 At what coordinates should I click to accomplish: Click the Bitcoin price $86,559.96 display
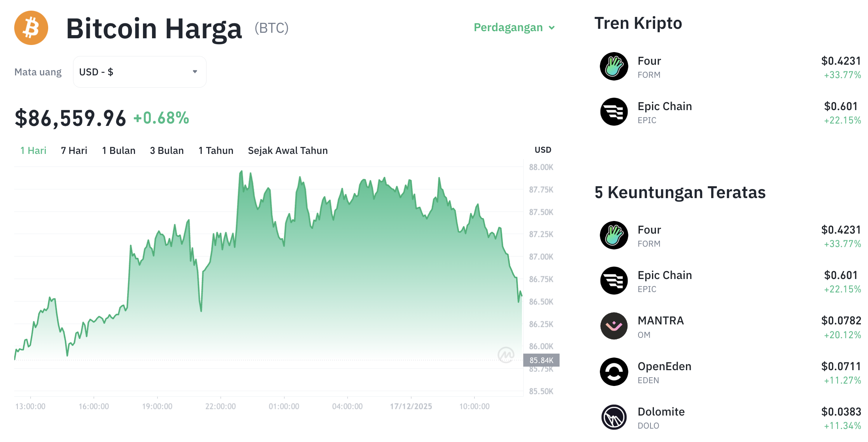point(70,117)
